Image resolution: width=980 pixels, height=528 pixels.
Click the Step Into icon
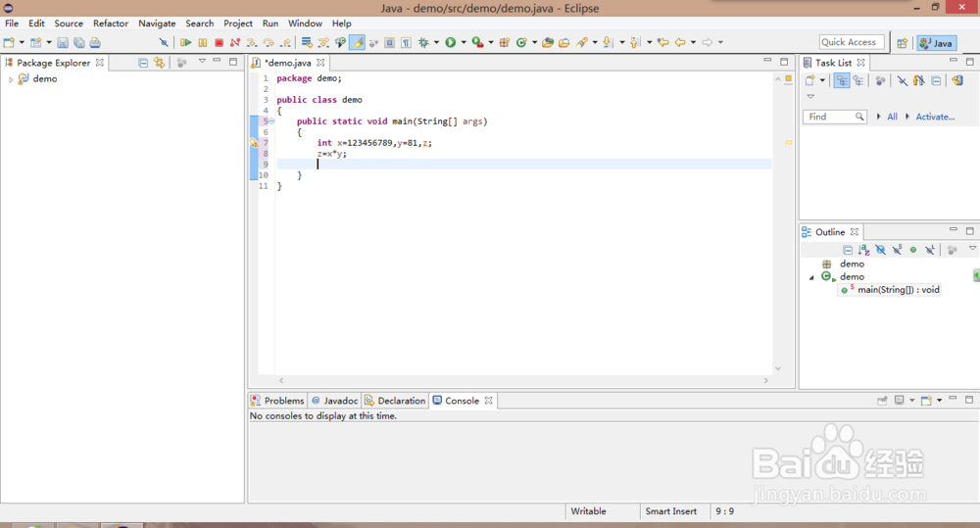pos(252,42)
